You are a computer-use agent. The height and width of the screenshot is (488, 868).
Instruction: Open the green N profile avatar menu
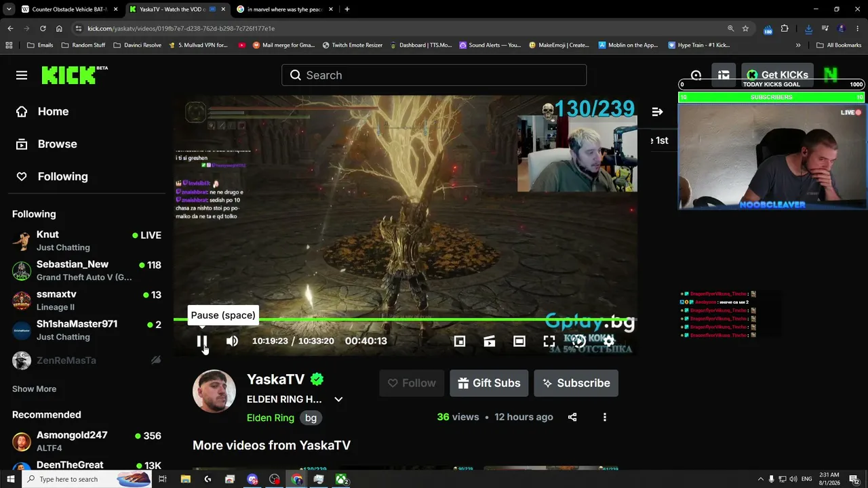coord(831,75)
